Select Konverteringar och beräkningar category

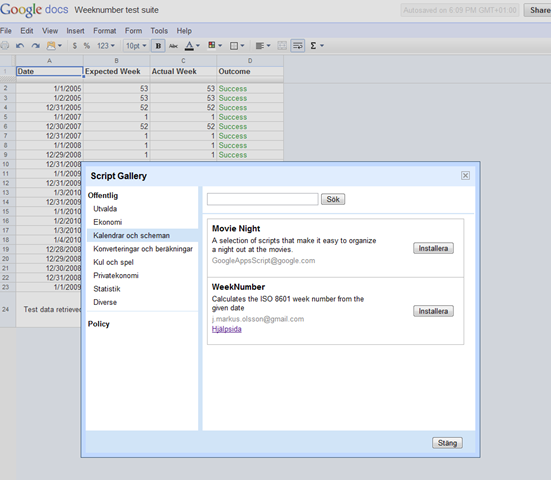click(x=143, y=249)
